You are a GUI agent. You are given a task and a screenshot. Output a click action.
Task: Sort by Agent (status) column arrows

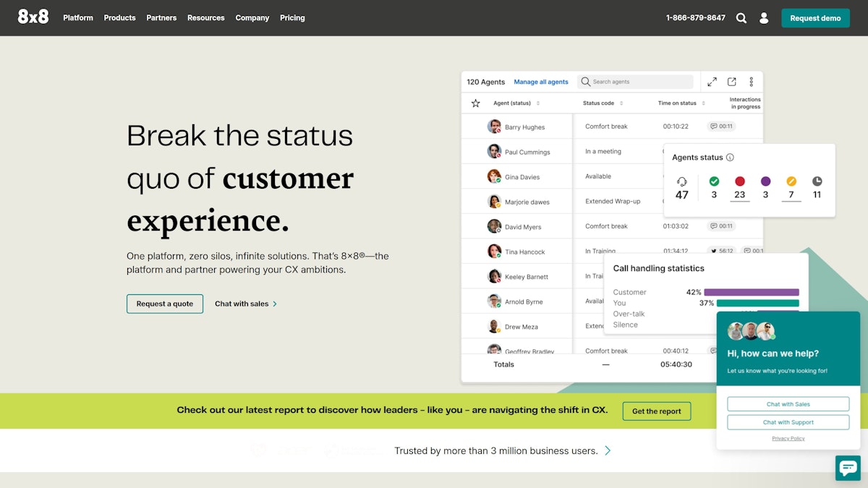538,103
